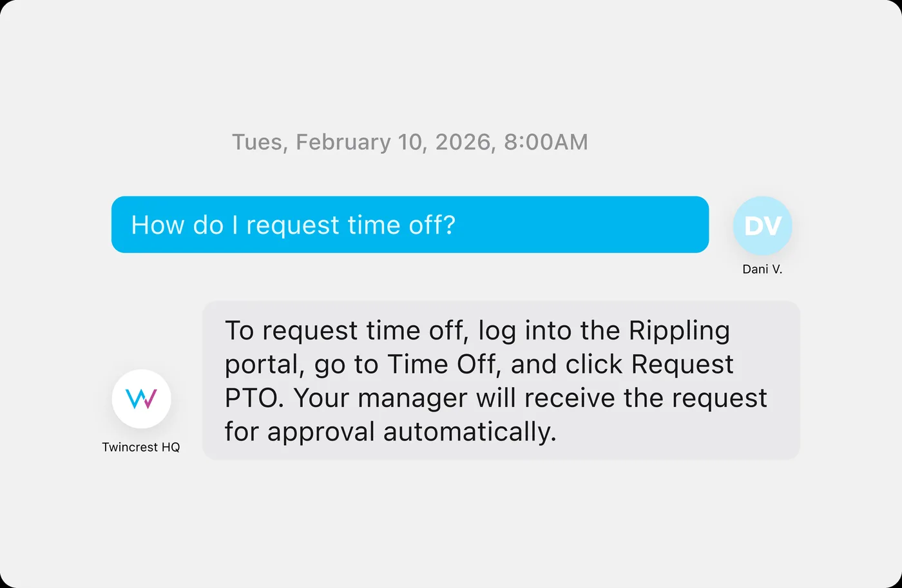Viewport: 902px width, 588px height.
Task: Click How do I in the blue bubble
Action: point(185,225)
